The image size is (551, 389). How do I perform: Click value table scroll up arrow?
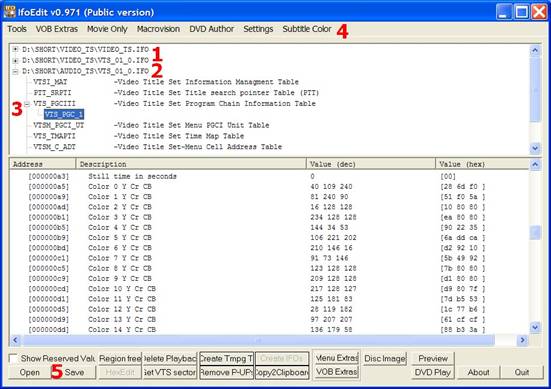click(535, 164)
